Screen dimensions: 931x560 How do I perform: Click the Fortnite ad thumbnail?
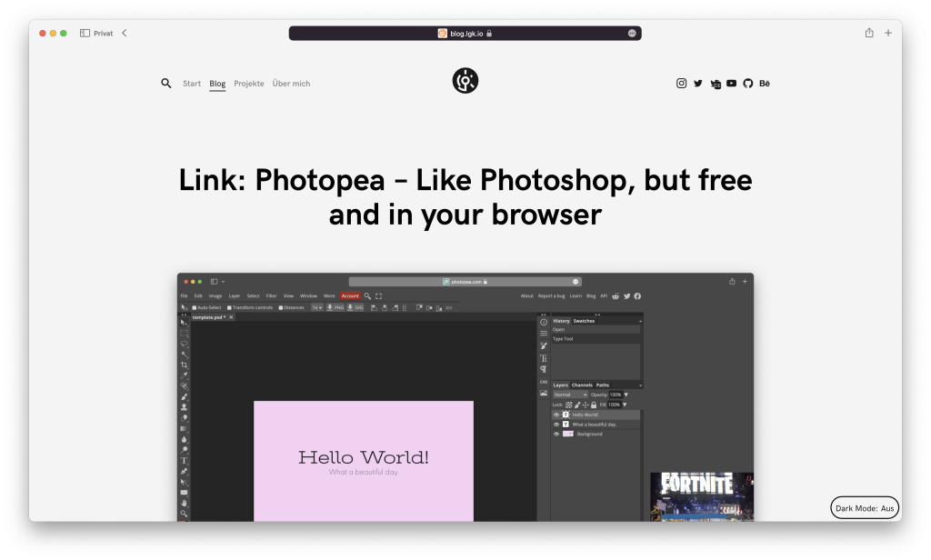pos(702,497)
